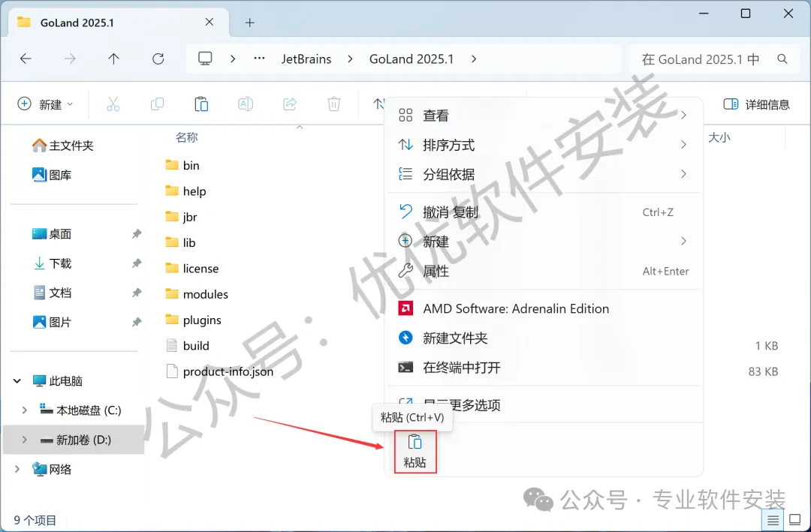Open 主文件夹 in navigation pane
This screenshot has height=532, width=811.
(x=62, y=146)
